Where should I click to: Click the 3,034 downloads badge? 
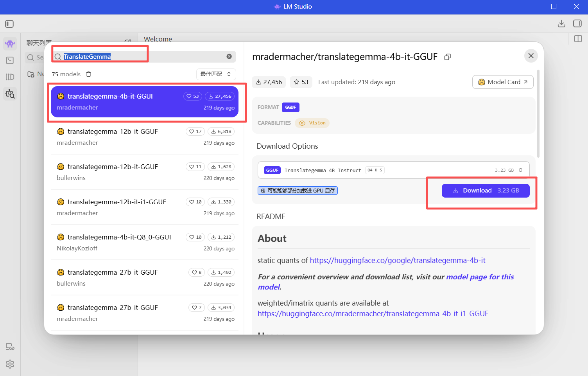pyautogui.click(x=221, y=308)
